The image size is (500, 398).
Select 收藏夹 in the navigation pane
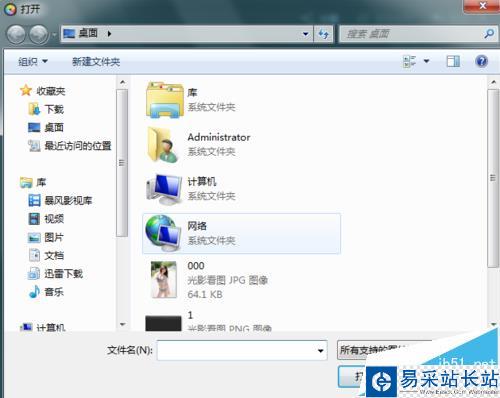coord(51,91)
